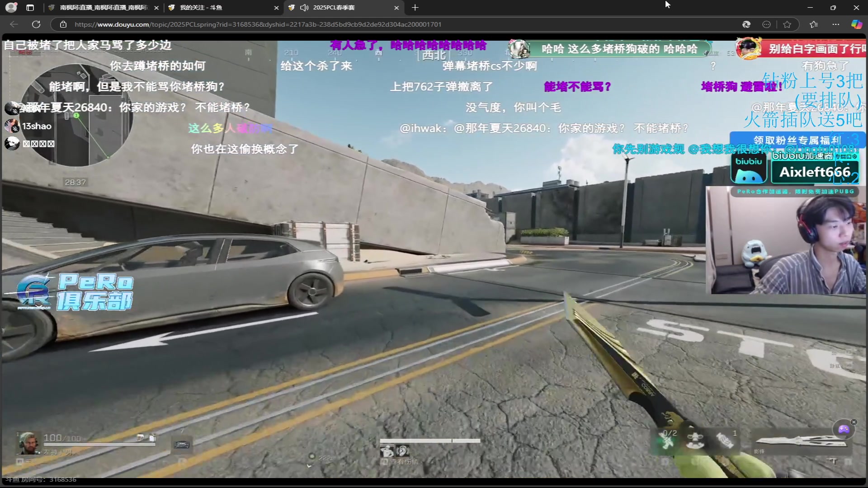
Task: Close the floating game controller widget
Action: point(854,422)
